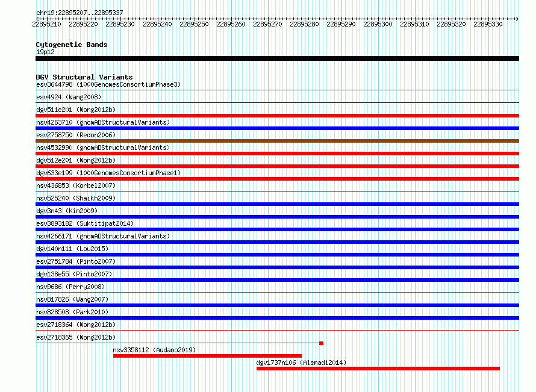Click the blue bar under nsv4263710

pyautogui.click(x=277, y=128)
